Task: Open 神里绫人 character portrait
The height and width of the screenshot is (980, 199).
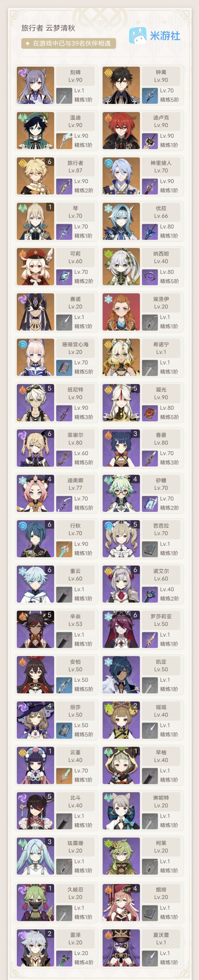Action: [x=121, y=176]
